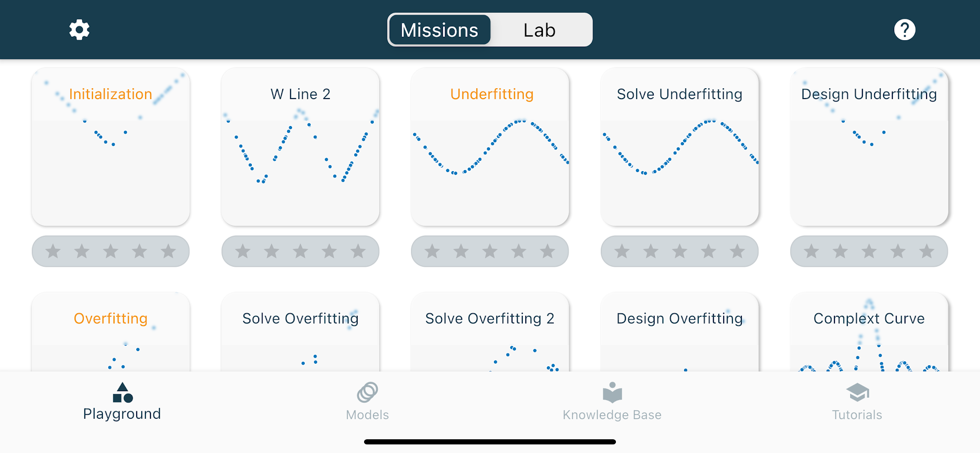The height and width of the screenshot is (453, 980).
Task: Open the Complext Curve mission
Action: [869, 332]
